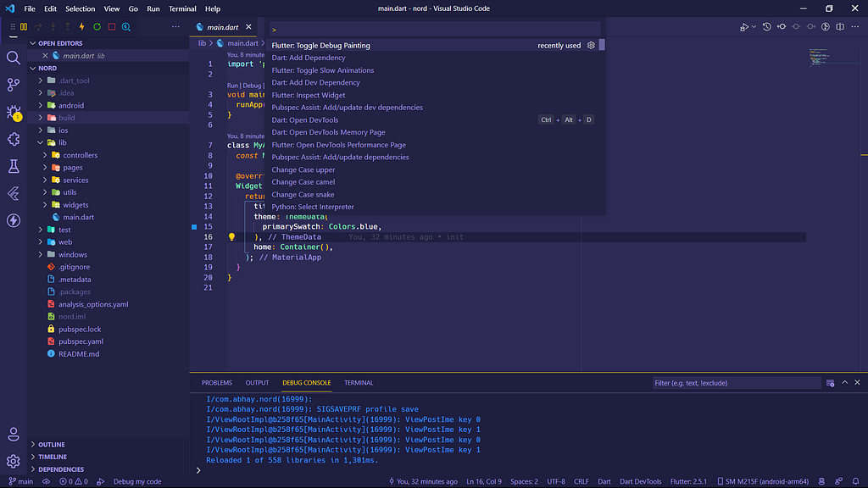Open notifications bell in status bar
Image resolution: width=868 pixels, height=488 pixels.
point(856,481)
